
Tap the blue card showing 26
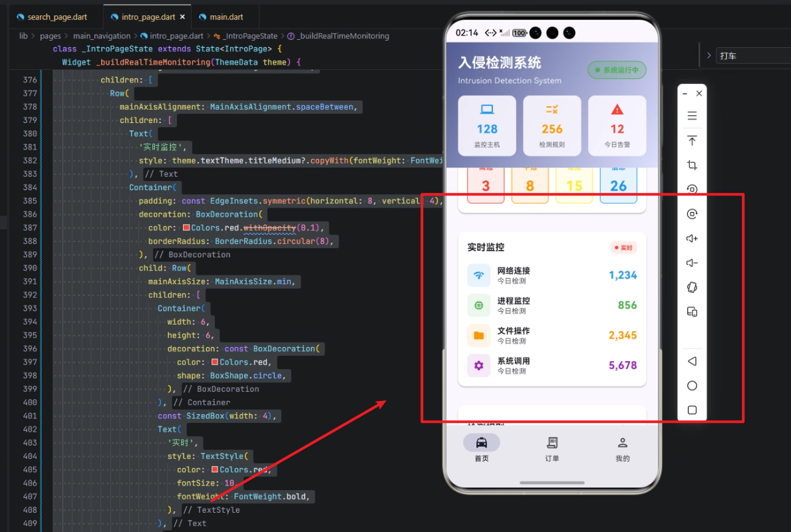[x=619, y=185]
